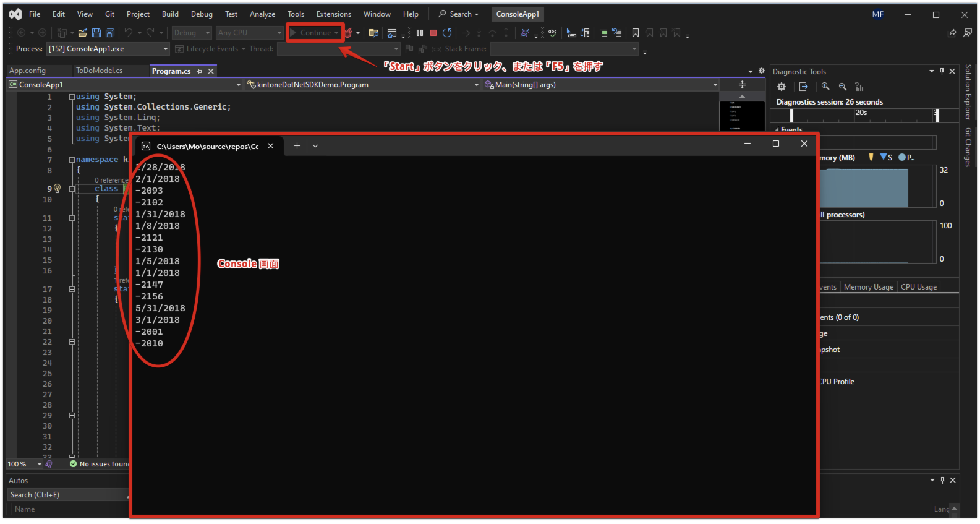The width and height of the screenshot is (980, 524).
Task: Toggle a bookmark on the current line
Action: pos(635,33)
